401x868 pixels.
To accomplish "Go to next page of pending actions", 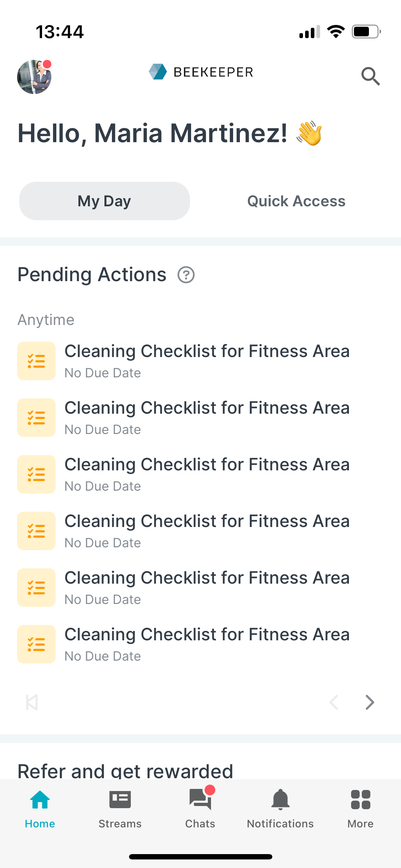I will (x=370, y=702).
